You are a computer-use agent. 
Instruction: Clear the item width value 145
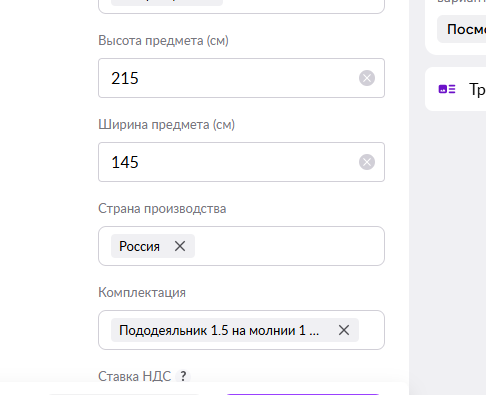coord(367,162)
